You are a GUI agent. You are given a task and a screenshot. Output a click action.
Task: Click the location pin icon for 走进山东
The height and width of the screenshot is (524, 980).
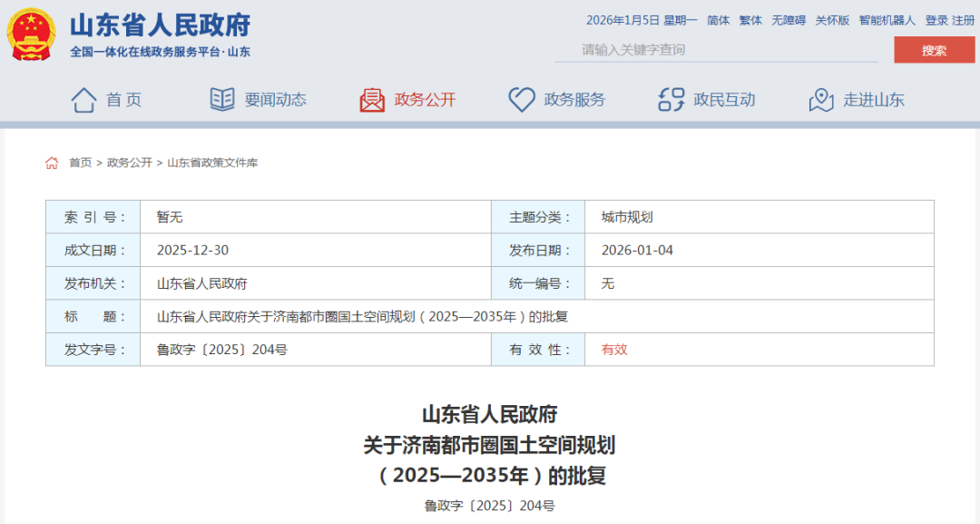point(822,100)
